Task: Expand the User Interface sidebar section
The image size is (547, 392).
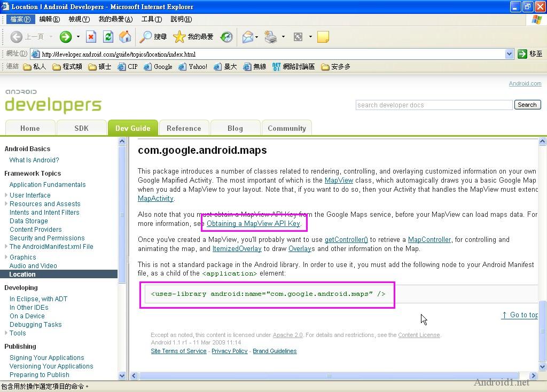Action: 6,195
